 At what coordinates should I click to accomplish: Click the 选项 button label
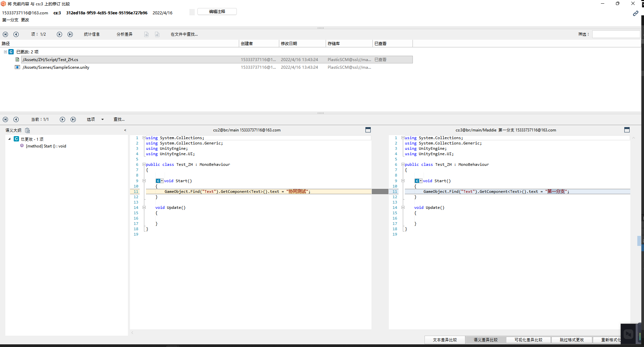(91, 119)
